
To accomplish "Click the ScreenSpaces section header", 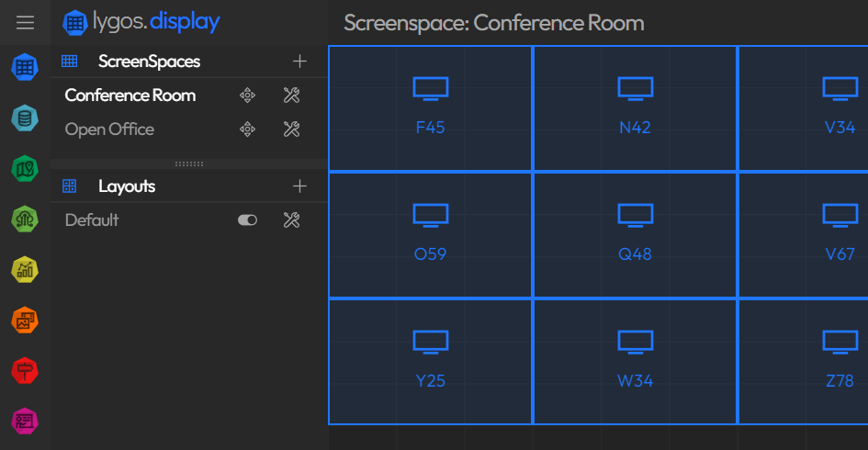I will pos(150,62).
